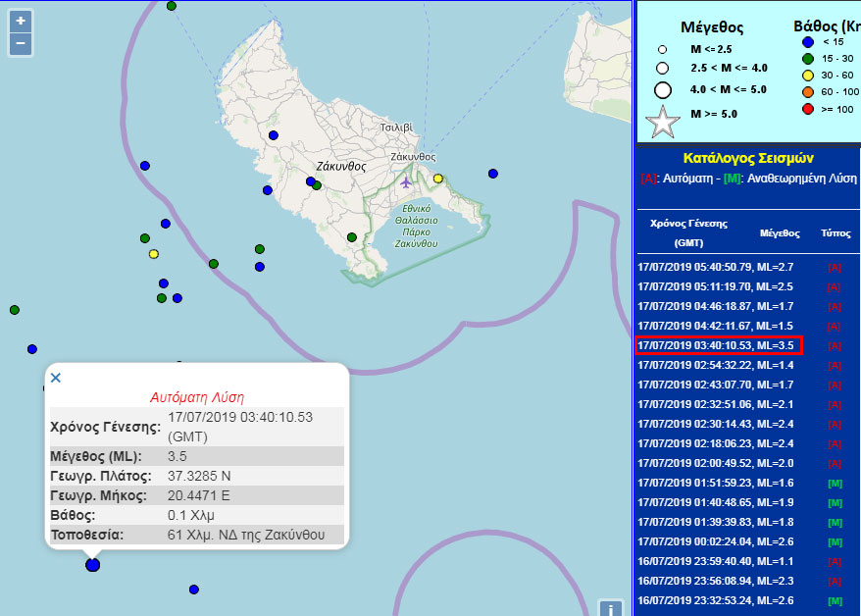The image size is (861, 616).
Task: Zoom in on the map
Action: (21, 21)
